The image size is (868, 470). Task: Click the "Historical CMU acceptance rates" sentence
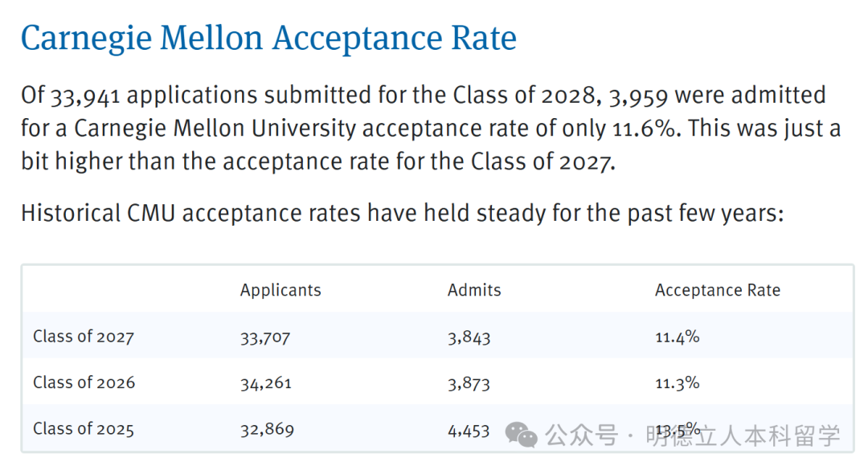click(x=401, y=214)
